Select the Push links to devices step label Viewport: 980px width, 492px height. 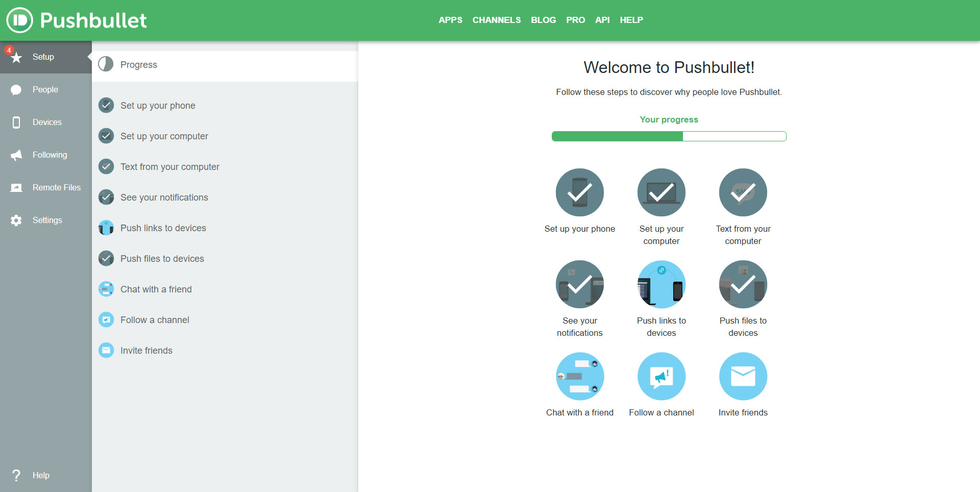pos(163,228)
